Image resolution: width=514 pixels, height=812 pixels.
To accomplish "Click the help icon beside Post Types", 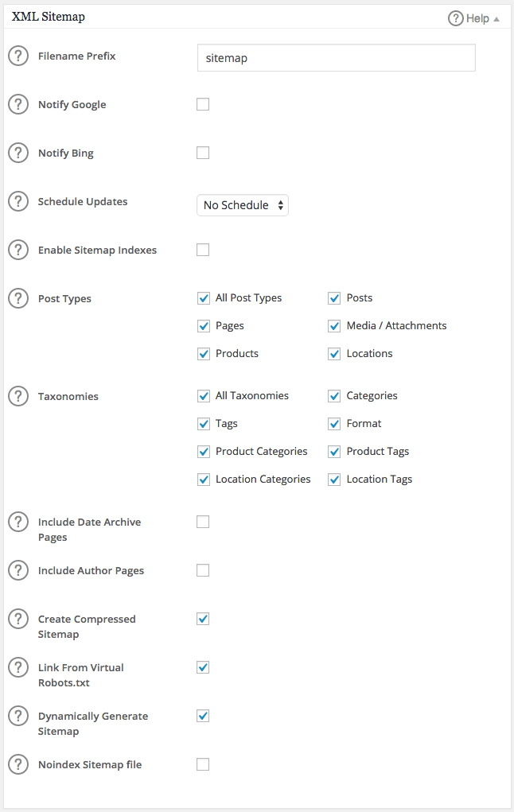I will (18, 298).
